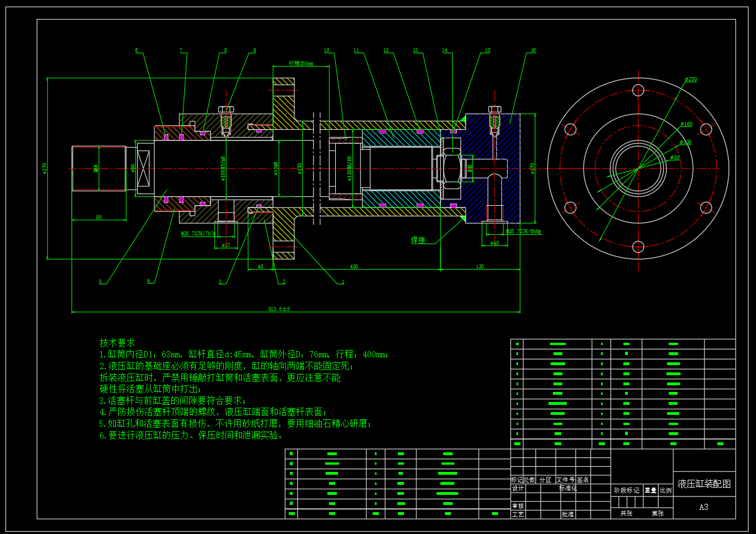
Task: Click technical note 5 about 细油石研磨
Action: 235,424
